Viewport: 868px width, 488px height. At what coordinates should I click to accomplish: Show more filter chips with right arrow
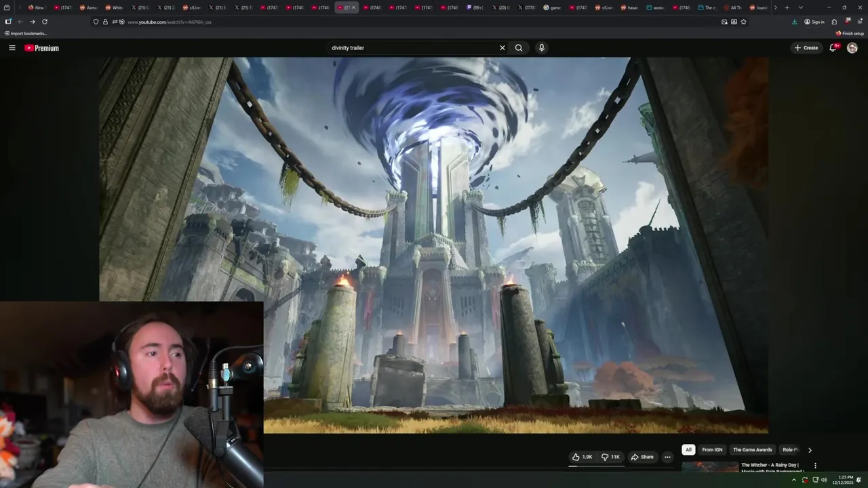click(x=810, y=450)
